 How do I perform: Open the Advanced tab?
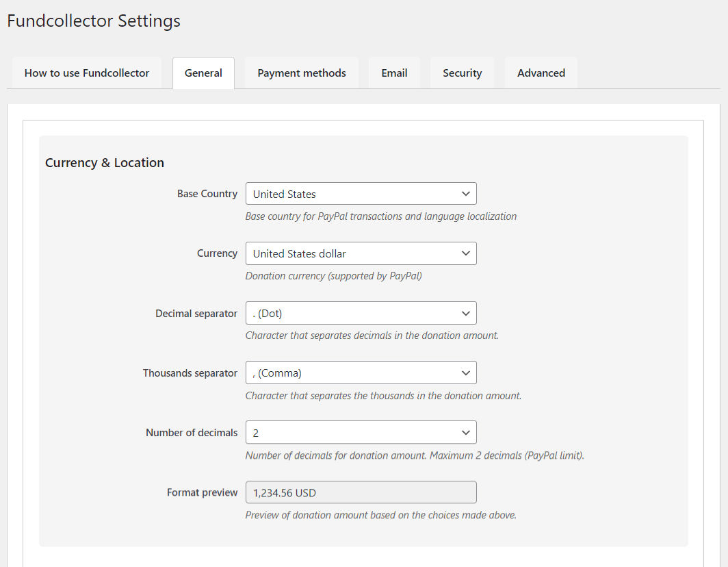541,73
